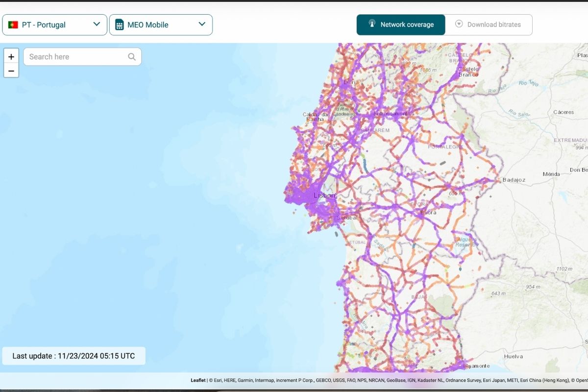
Task: Click the SIM card icon beside MEO Mobile
Action: coord(120,24)
